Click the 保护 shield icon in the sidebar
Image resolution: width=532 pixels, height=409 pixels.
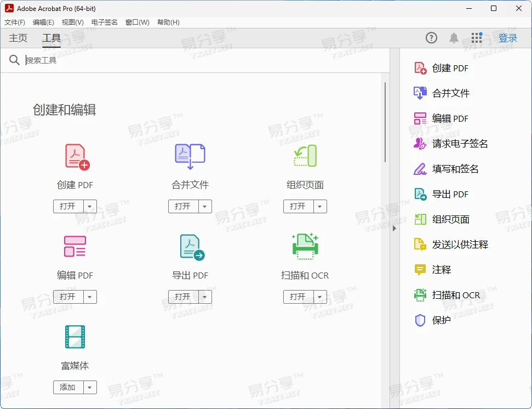pos(420,320)
